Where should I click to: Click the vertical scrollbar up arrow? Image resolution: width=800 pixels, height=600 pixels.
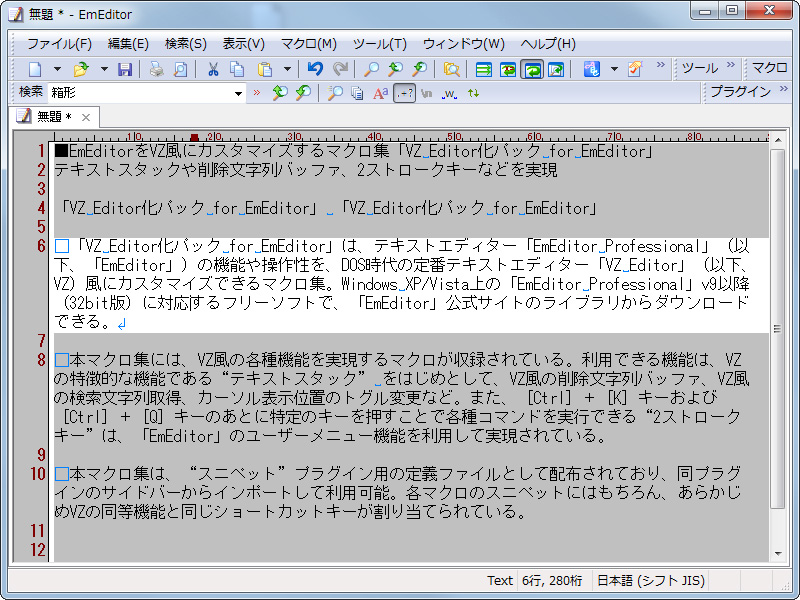point(778,139)
